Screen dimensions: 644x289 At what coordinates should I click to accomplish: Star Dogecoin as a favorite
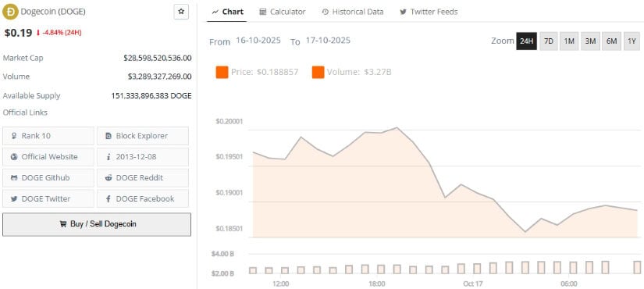coord(181,12)
